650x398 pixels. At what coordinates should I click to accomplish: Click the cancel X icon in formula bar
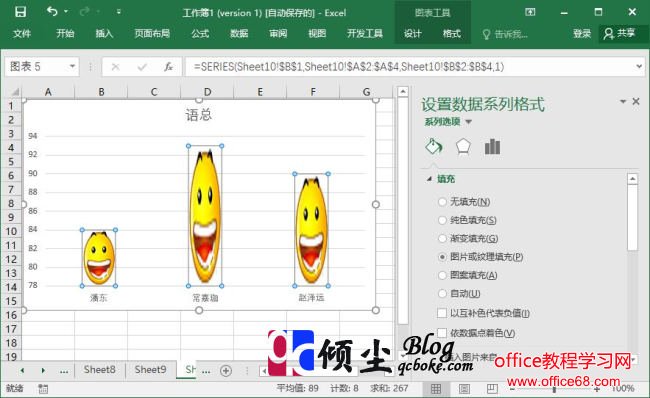point(116,67)
